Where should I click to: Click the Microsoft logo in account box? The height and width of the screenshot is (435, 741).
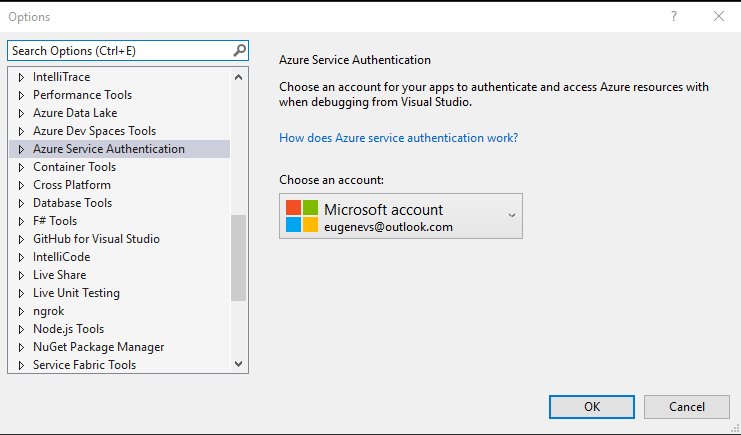pos(302,216)
